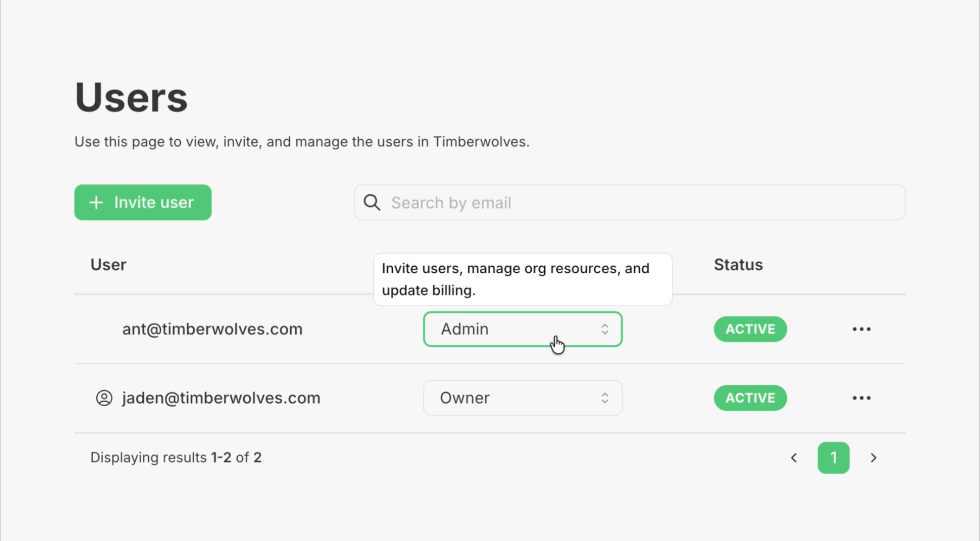Click the ACTIVE badge for ant@timberwolves.com
Image resolution: width=980 pixels, height=541 pixels.
pyautogui.click(x=750, y=329)
